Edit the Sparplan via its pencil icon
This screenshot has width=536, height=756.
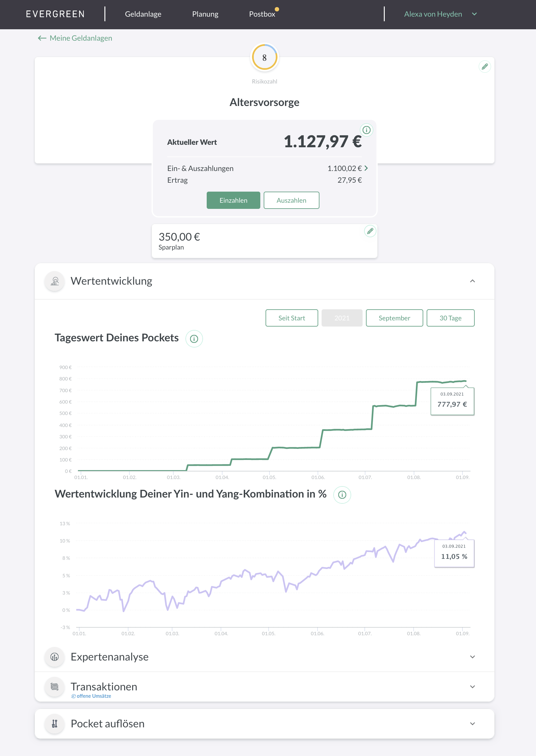pyautogui.click(x=370, y=231)
